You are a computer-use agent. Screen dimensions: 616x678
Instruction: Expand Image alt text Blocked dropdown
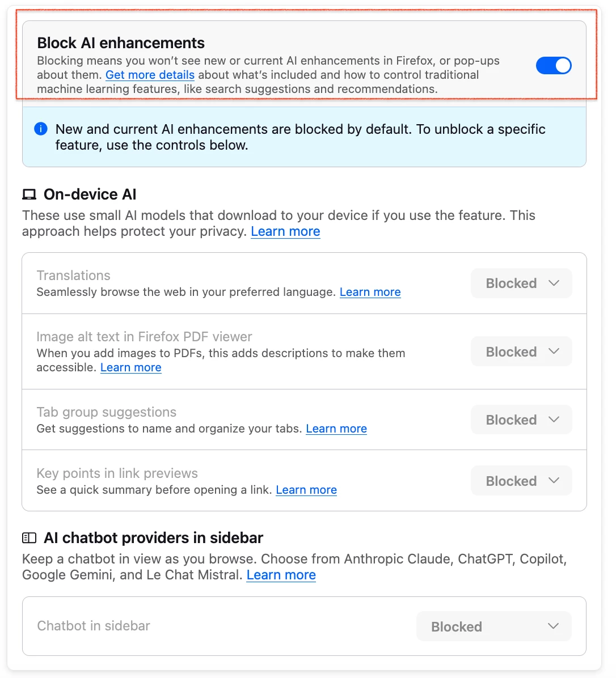click(x=521, y=351)
